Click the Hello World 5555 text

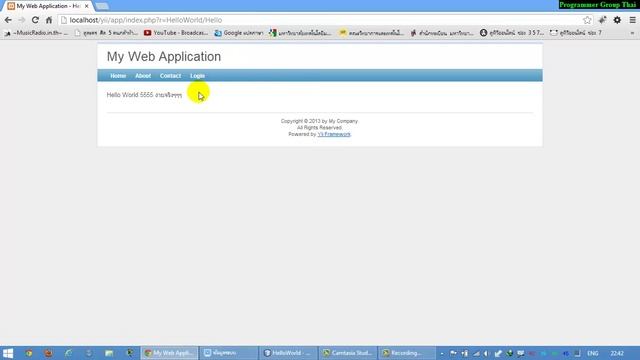[x=144, y=95]
